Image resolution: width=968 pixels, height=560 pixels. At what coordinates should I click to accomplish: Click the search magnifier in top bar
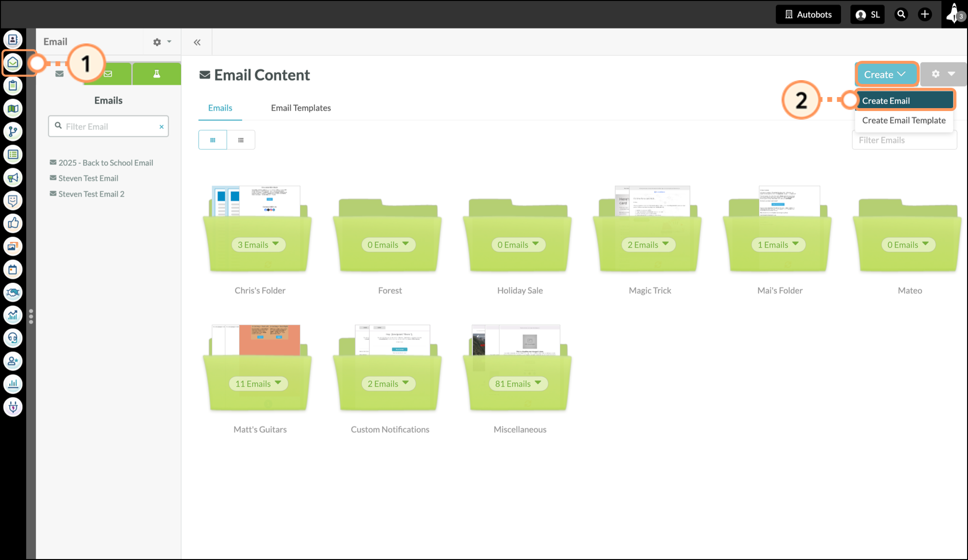click(x=901, y=14)
